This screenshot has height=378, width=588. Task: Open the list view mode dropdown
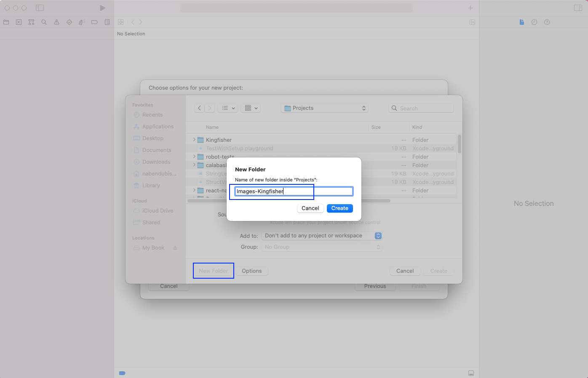pos(228,108)
